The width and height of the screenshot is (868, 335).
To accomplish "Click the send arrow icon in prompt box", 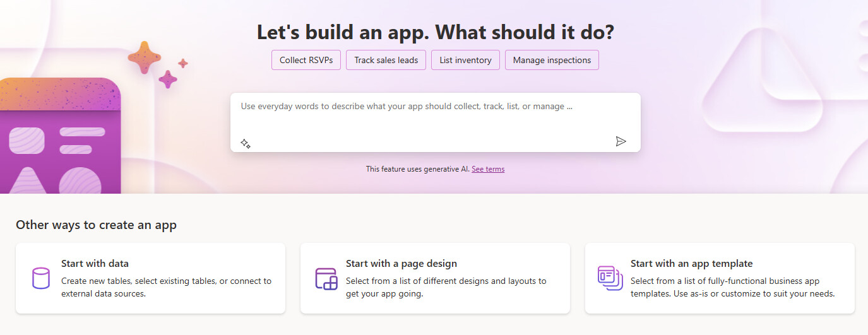I will click(621, 141).
